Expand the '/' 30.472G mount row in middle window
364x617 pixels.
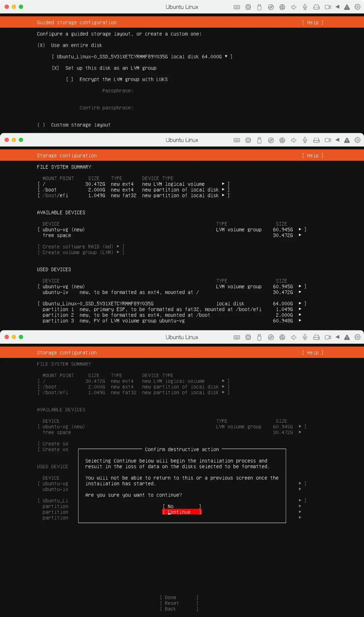tap(134, 184)
